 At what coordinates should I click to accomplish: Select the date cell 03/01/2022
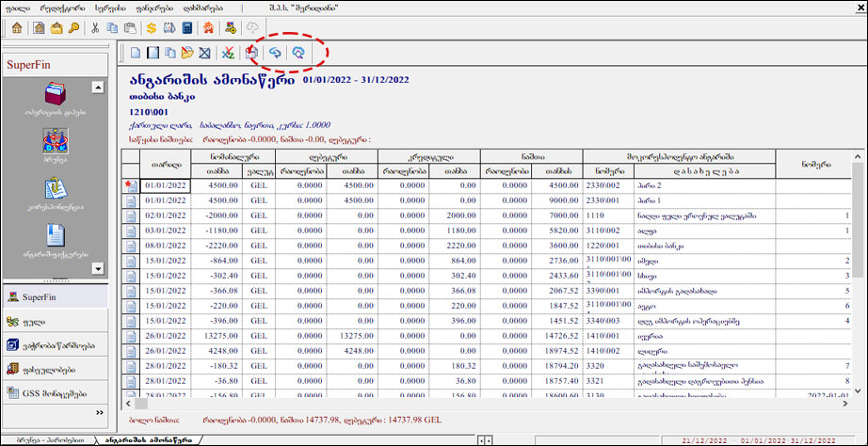tap(165, 231)
